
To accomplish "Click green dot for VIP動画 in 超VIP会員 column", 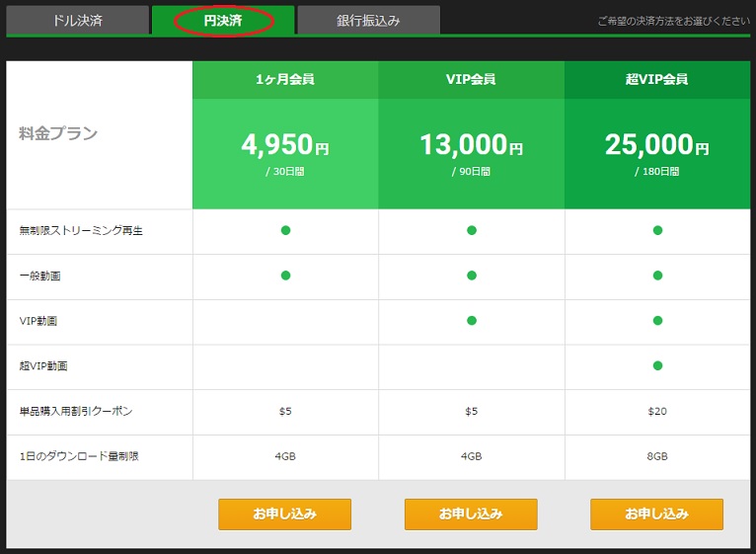I will 657,320.
